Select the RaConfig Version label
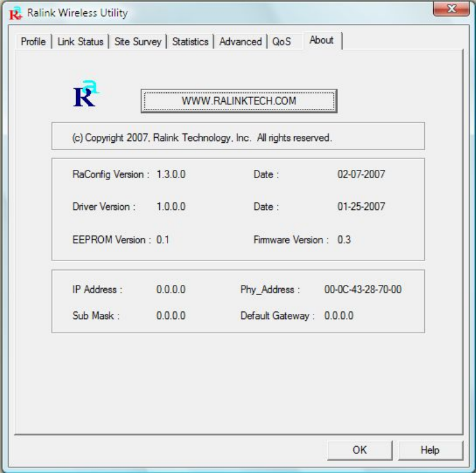The height and width of the screenshot is (473, 476). [x=111, y=174]
